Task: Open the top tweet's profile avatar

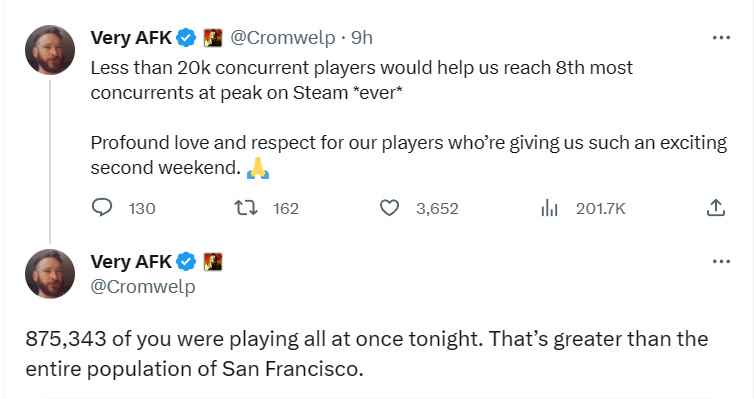Action: tap(50, 50)
